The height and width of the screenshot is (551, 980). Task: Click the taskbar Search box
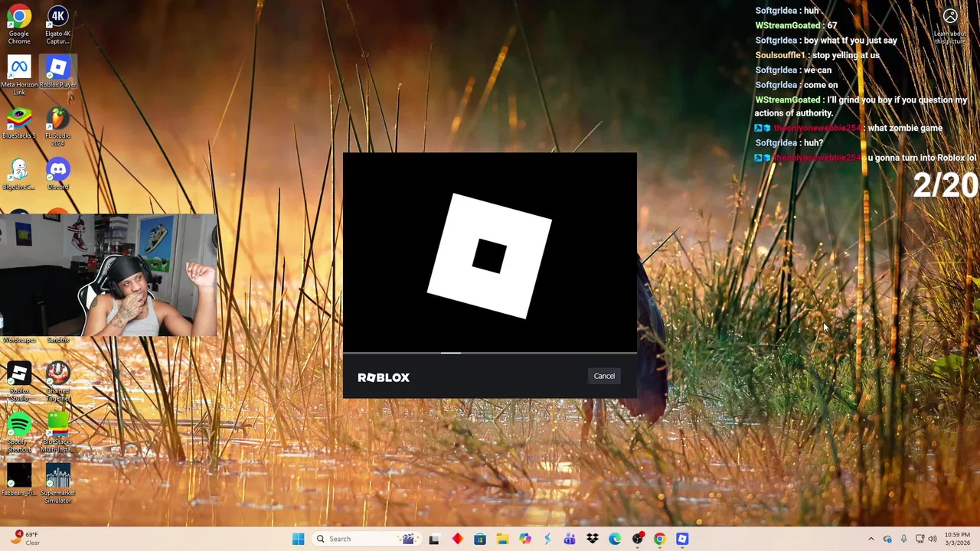point(365,539)
